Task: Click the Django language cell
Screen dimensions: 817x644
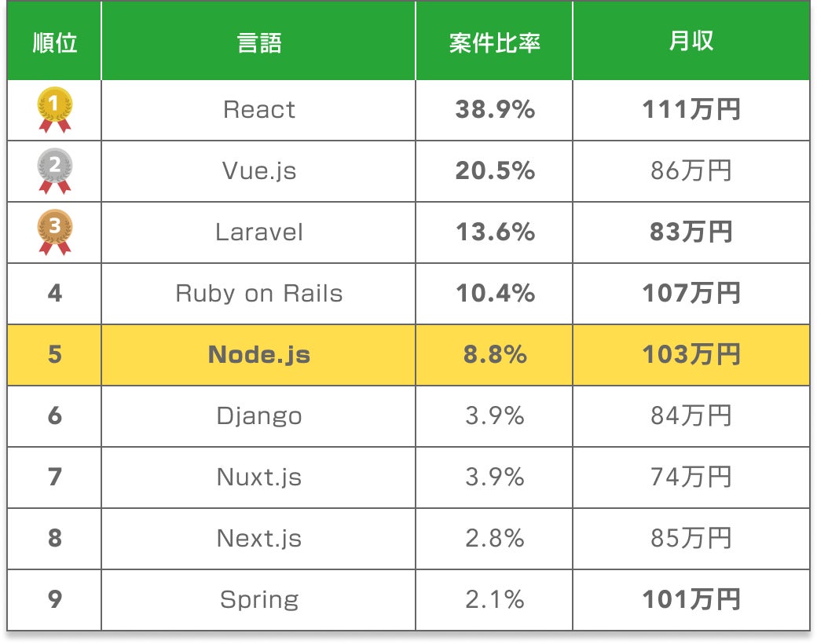Action: click(x=258, y=416)
